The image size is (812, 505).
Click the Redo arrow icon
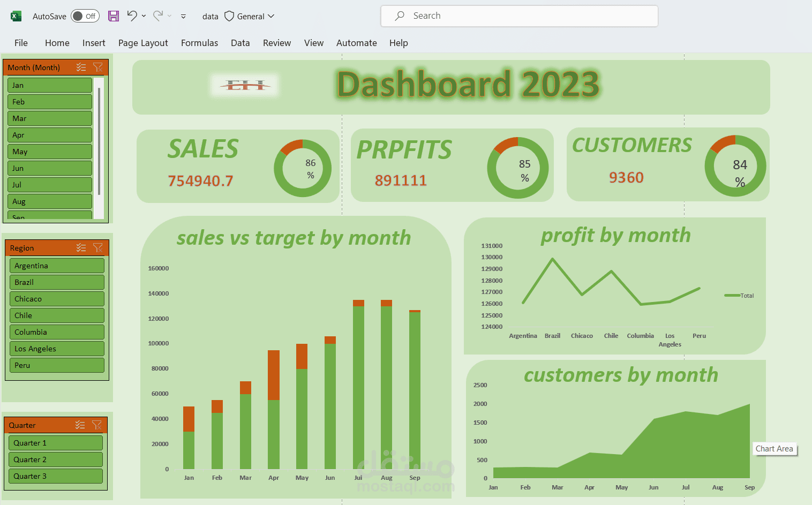pos(158,16)
